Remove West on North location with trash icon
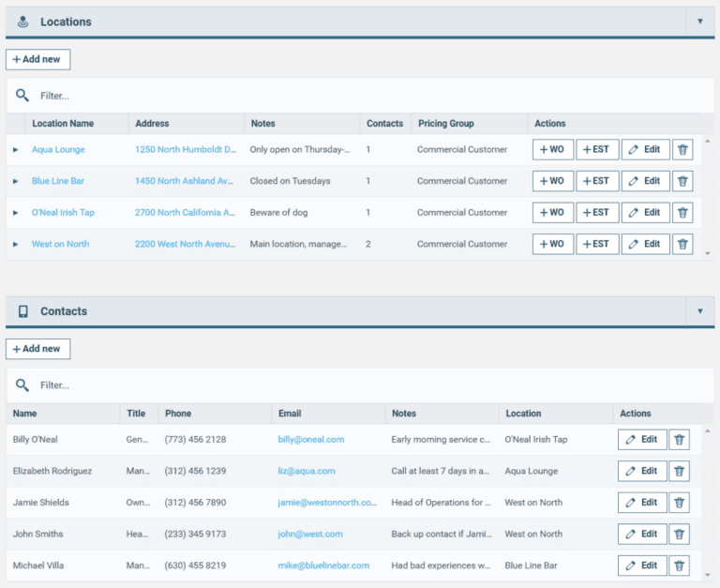Viewport: 720px width, 588px height. click(682, 244)
